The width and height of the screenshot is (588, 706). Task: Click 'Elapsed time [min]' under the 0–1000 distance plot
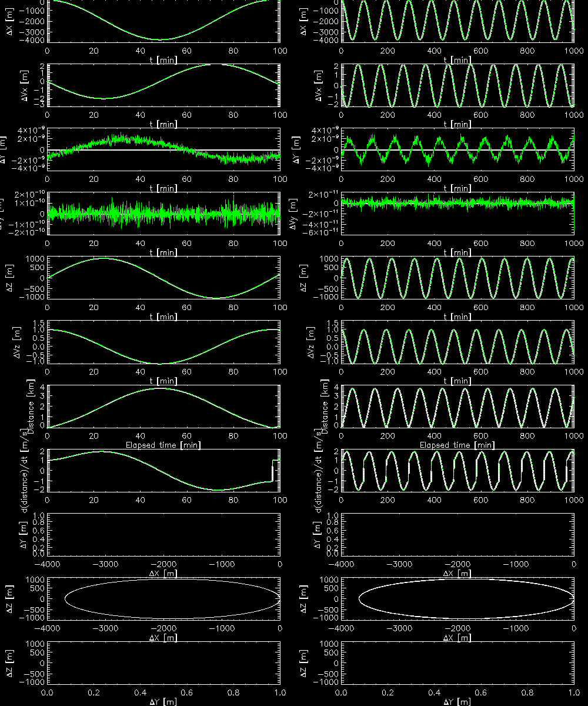tap(457, 445)
